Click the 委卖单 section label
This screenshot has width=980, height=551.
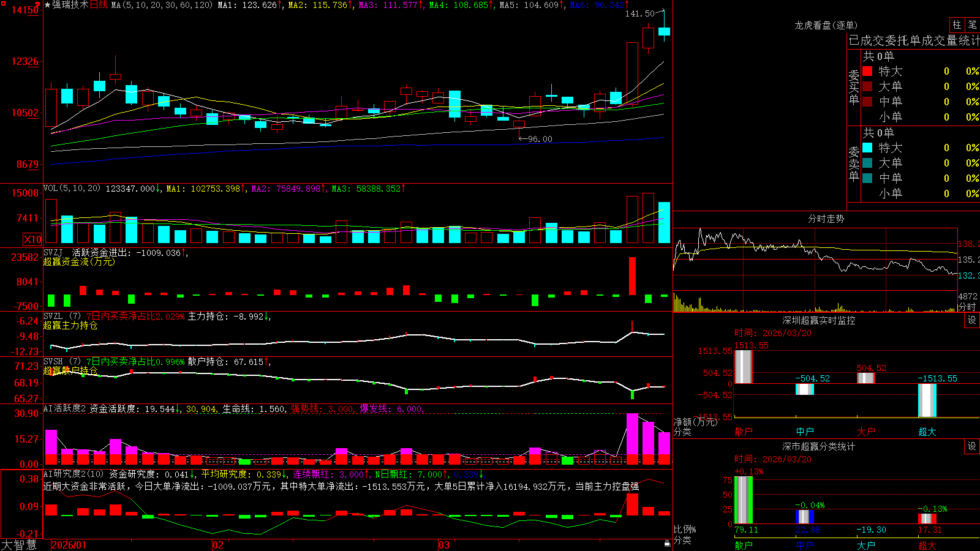click(x=854, y=164)
